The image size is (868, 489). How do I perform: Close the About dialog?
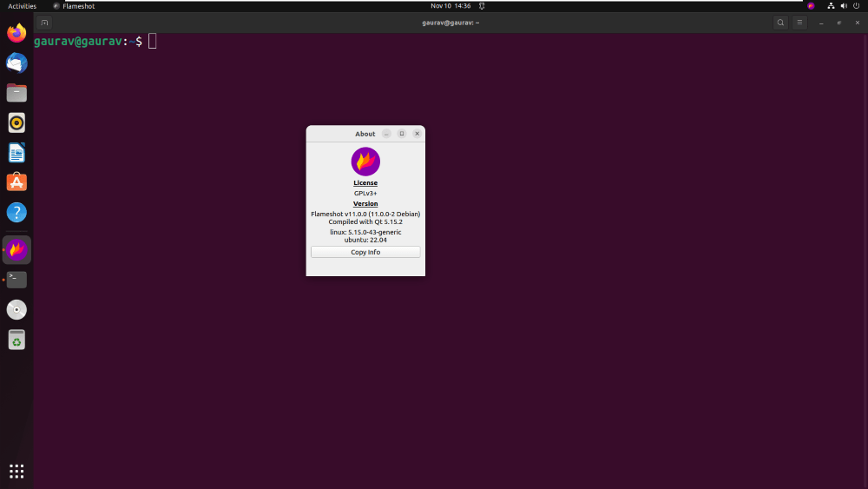pyautogui.click(x=418, y=134)
